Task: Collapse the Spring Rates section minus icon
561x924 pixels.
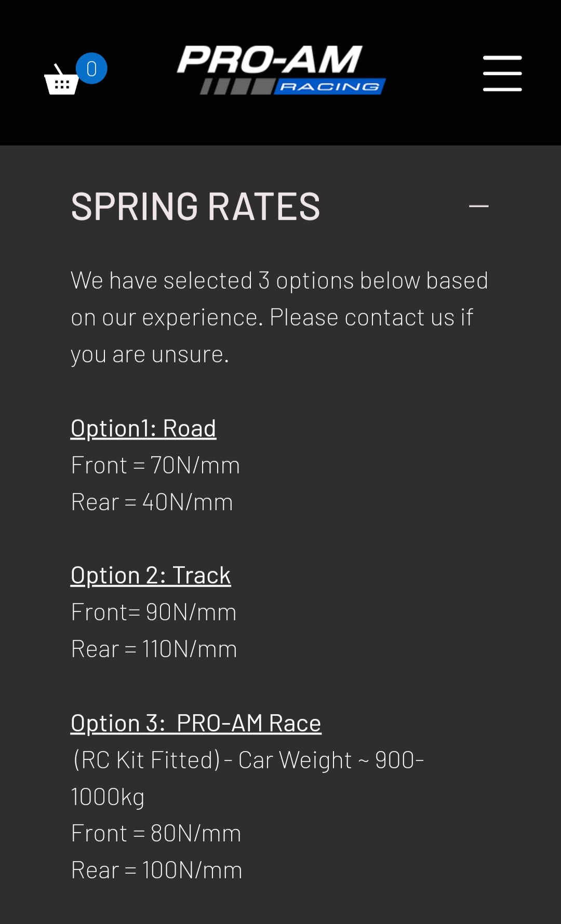Action: 478,207
